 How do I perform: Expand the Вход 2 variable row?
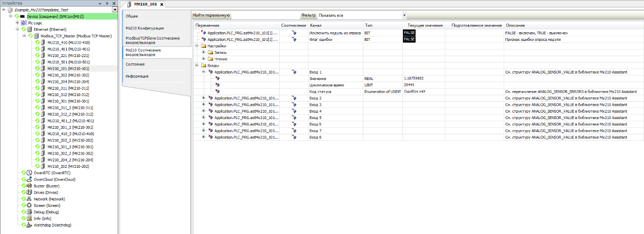click(204, 98)
